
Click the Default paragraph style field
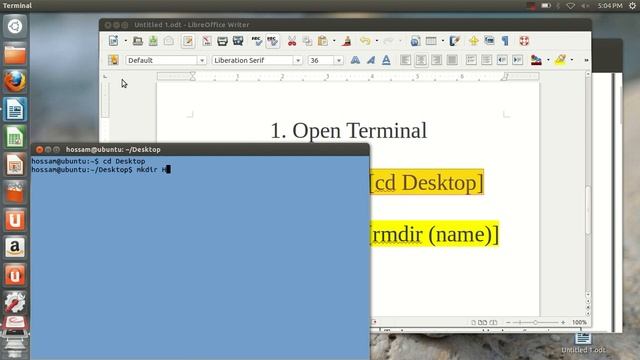click(162, 60)
